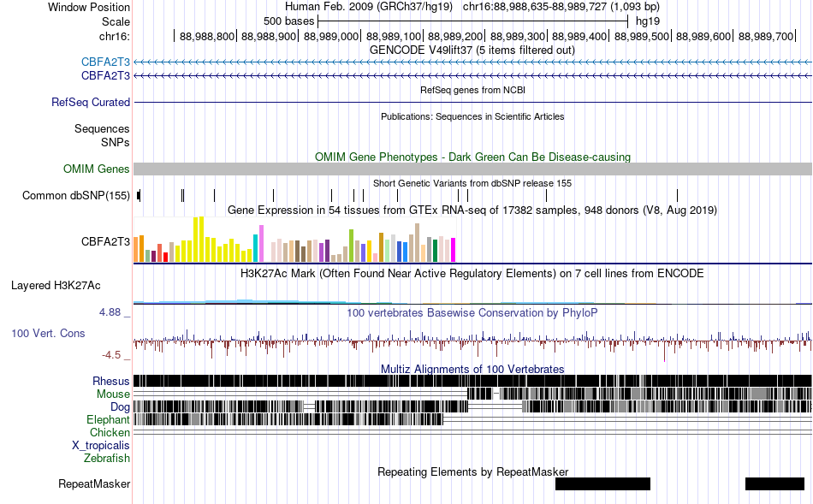Click the H3K27Ac Mark track title
The image size is (813, 504).
coord(472,273)
